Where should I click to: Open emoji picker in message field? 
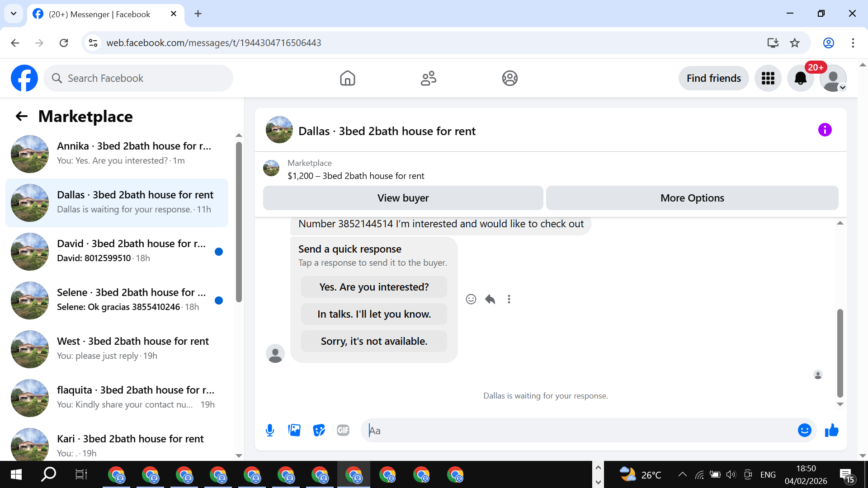pos(804,430)
